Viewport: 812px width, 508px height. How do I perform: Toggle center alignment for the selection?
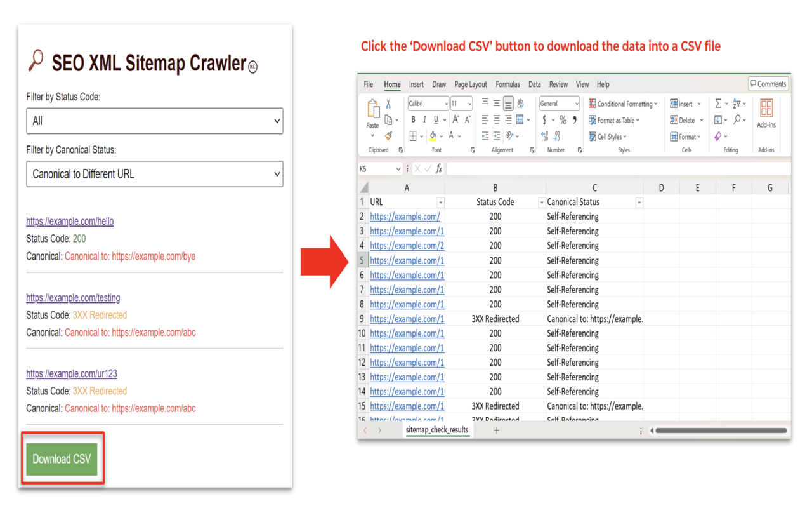497,119
